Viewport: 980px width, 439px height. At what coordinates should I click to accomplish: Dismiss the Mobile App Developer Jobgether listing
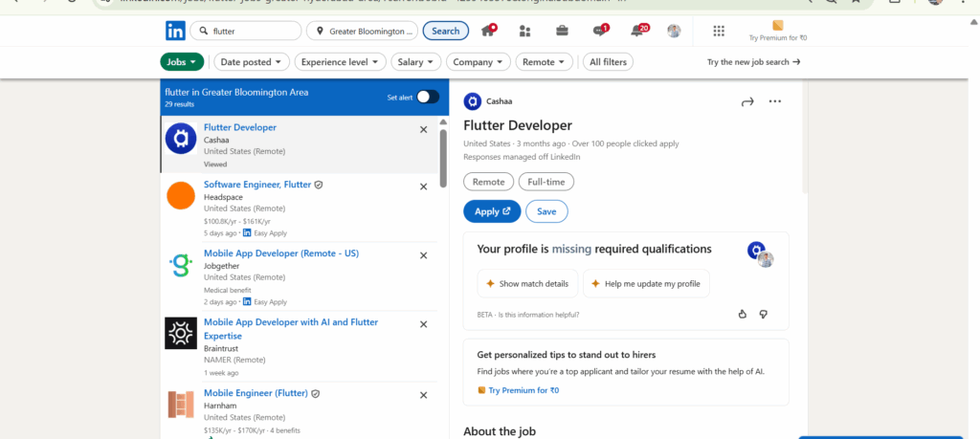pos(424,255)
